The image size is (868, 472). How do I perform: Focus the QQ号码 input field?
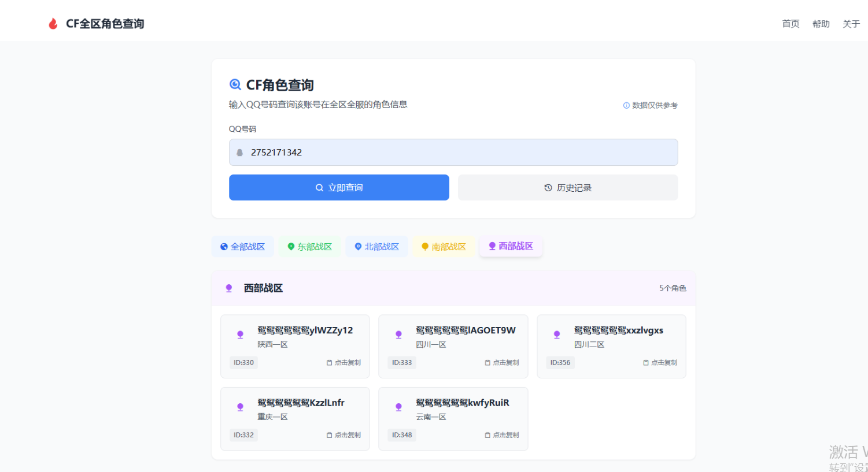pyautogui.click(x=453, y=153)
